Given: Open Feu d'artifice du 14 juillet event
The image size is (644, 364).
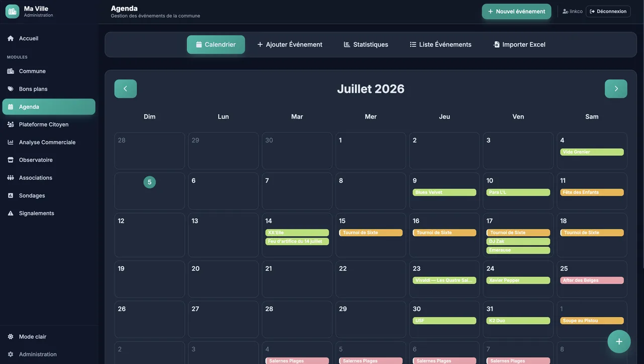Looking at the screenshot, I should (297, 241).
